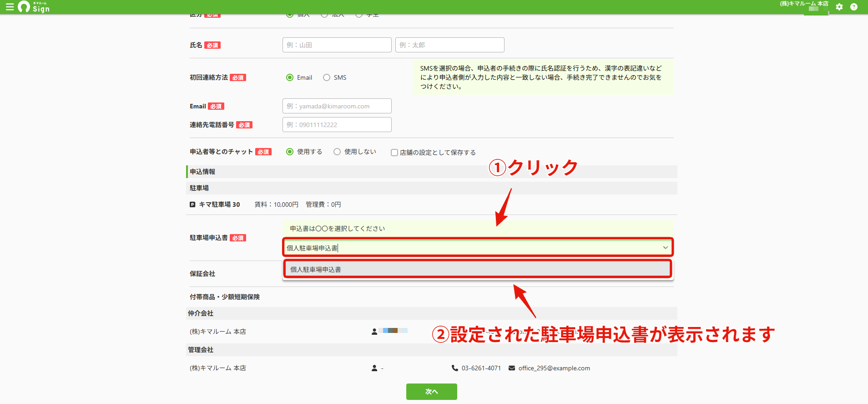This screenshot has width=868, height=404.
Task: Click the phone icon next to 03-6261-4071
Action: 455,368
